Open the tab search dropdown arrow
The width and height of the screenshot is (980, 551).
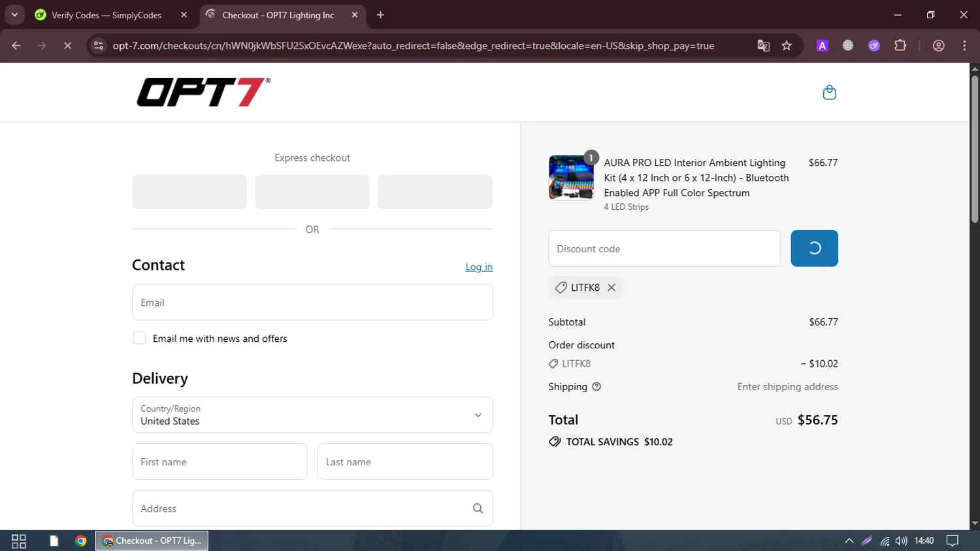click(14, 15)
